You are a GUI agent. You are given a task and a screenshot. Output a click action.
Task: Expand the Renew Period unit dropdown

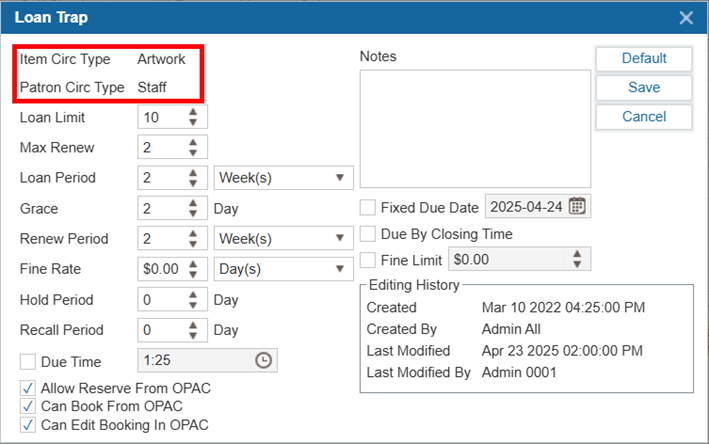pyautogui.click(x=284, y=239)
